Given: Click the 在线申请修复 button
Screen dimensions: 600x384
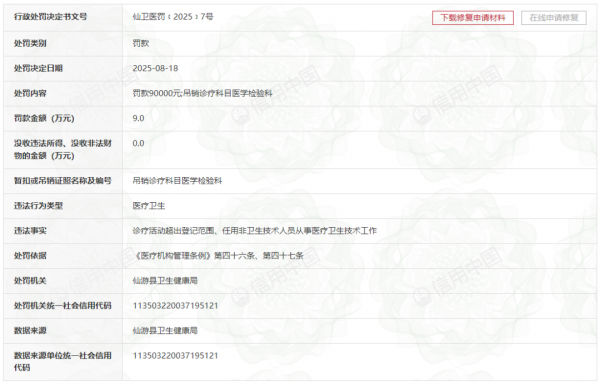Looking at the screenshot, I should [x=554, y=18].
